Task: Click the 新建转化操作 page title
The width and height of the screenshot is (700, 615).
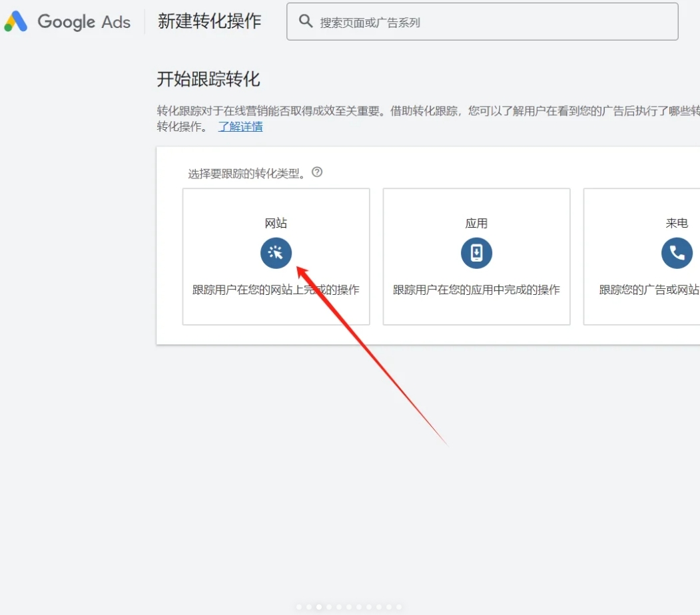Action: (209, 21)
